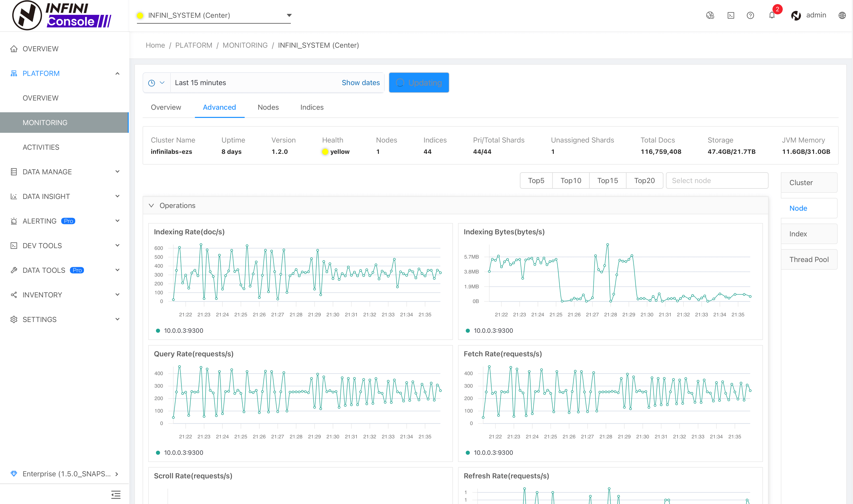The width and height of the screenshot is (853, 504).
Task: Collapse the PLATFORM menu chevron
Action: pyautogui.click(x=117, y=73)
